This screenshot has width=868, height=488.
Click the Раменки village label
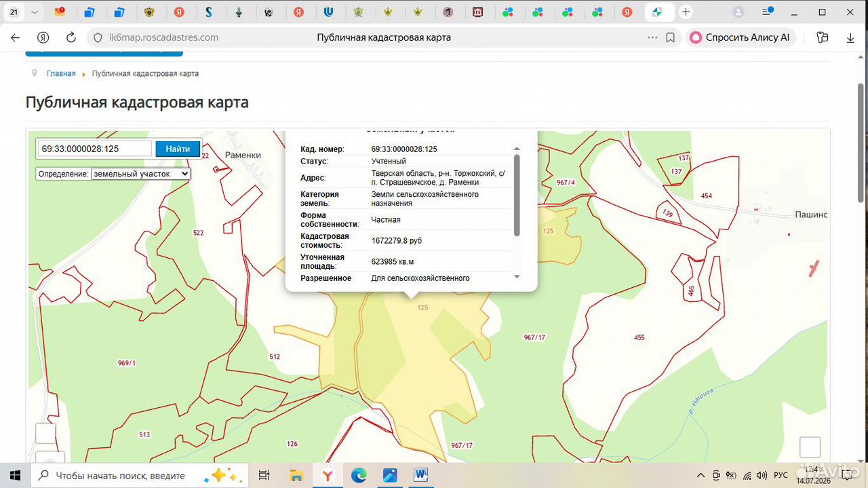(243, 155)
